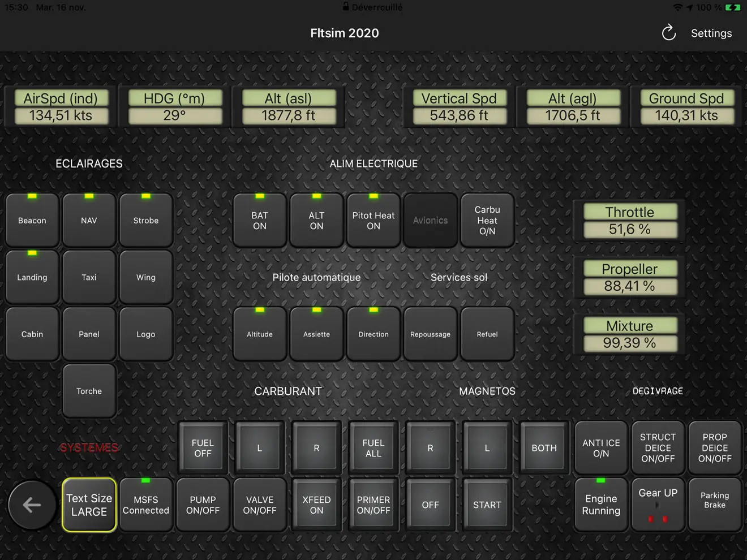Screen dimensions: 747x560
Task: Tap the round back arrow button
Action: [32, 505]
